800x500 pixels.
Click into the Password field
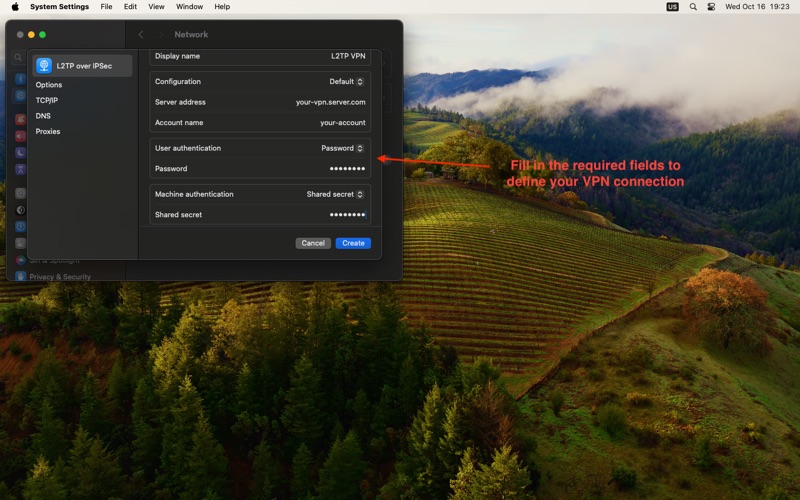tap(260, 168)
